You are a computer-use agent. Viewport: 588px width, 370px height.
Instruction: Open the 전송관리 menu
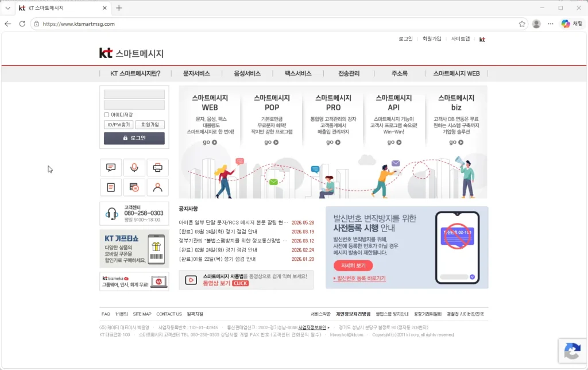pos(349,74)
